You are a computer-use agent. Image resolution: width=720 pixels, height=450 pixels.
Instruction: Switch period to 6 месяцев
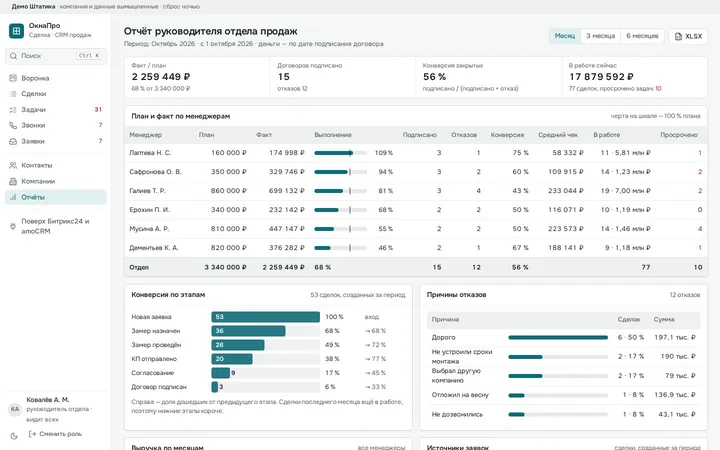pos(642,36)
